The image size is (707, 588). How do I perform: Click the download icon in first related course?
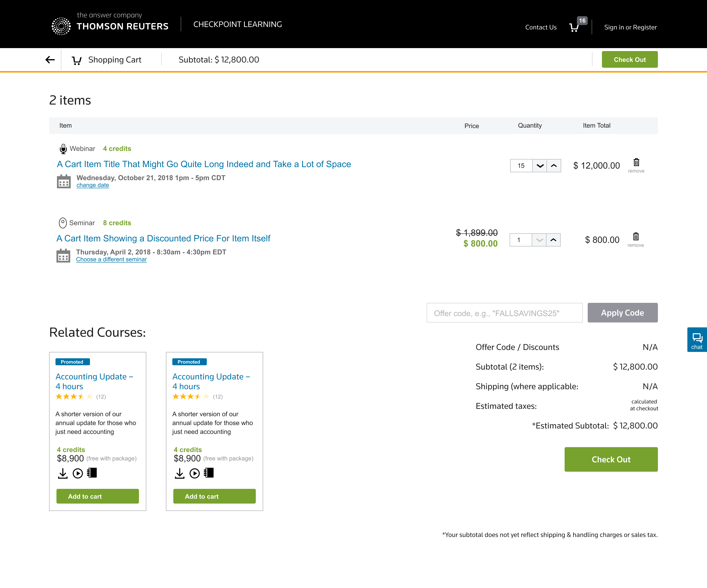point(63,474)
